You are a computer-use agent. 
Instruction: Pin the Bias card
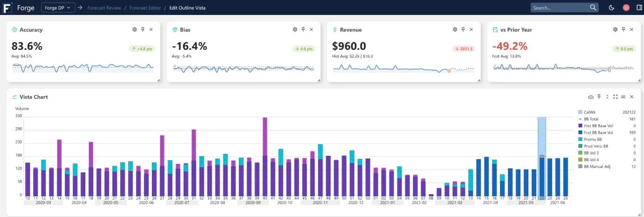click(x=303, y=30)
